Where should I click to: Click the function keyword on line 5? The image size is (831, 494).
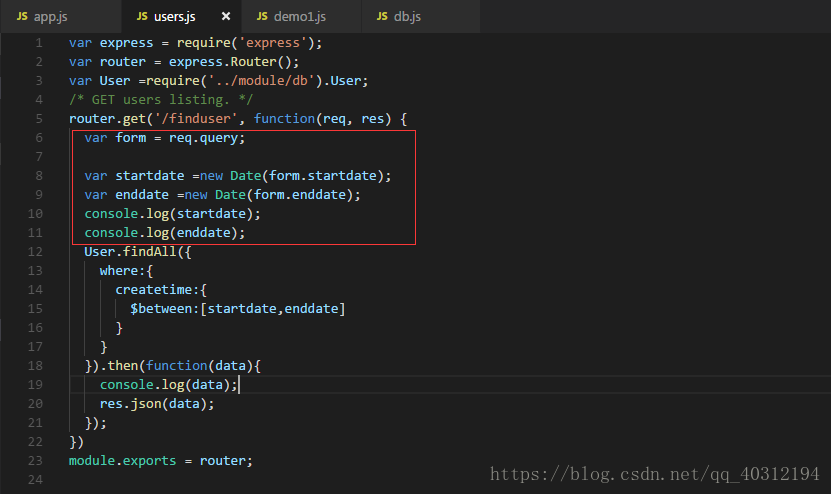(x=284, y=119)
